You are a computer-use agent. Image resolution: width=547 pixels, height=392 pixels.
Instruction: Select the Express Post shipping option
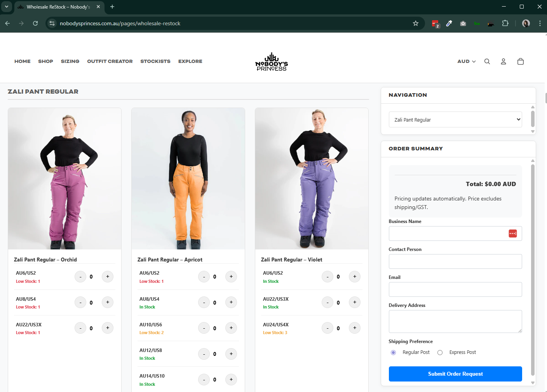tap(440, 352)
